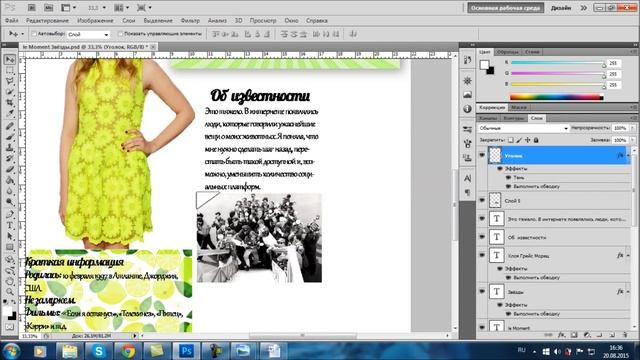Enable the Автовыбор checkbox

coord(34,34)
